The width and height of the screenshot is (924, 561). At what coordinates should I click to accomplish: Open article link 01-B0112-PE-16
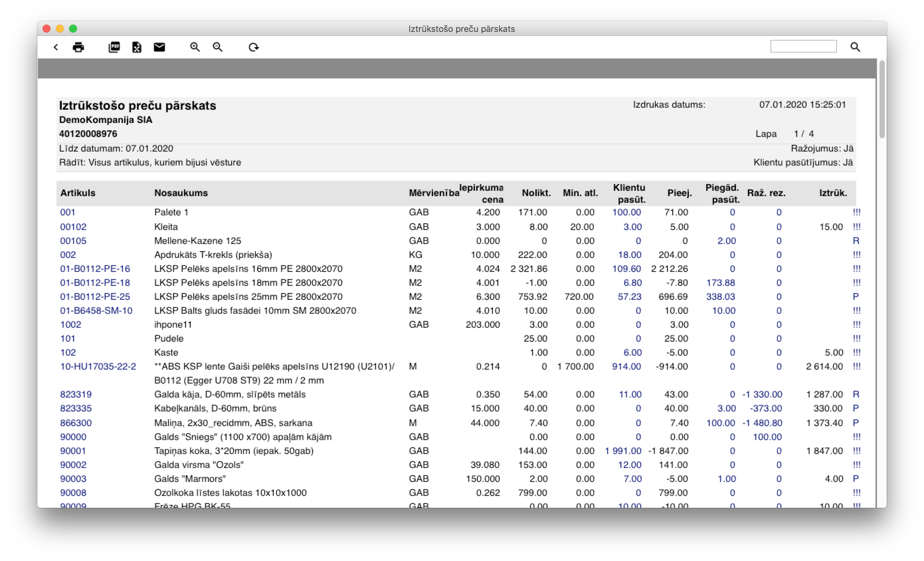pos(95,269)
